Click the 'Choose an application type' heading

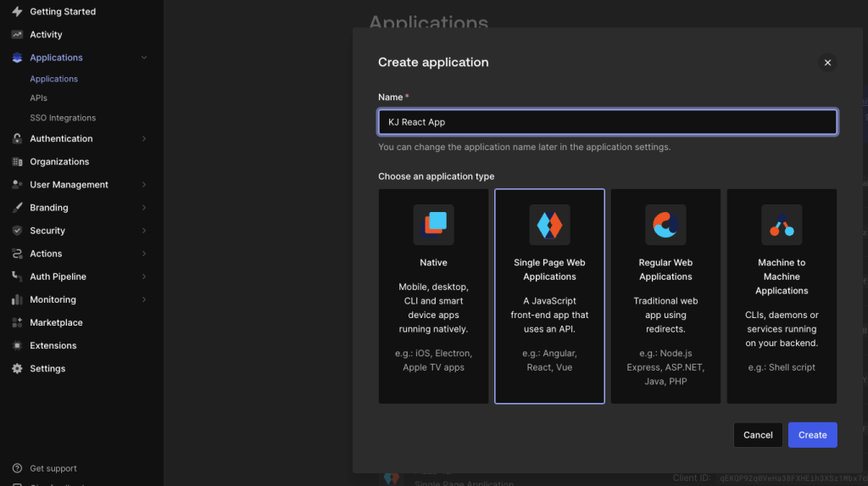[437, 176]
